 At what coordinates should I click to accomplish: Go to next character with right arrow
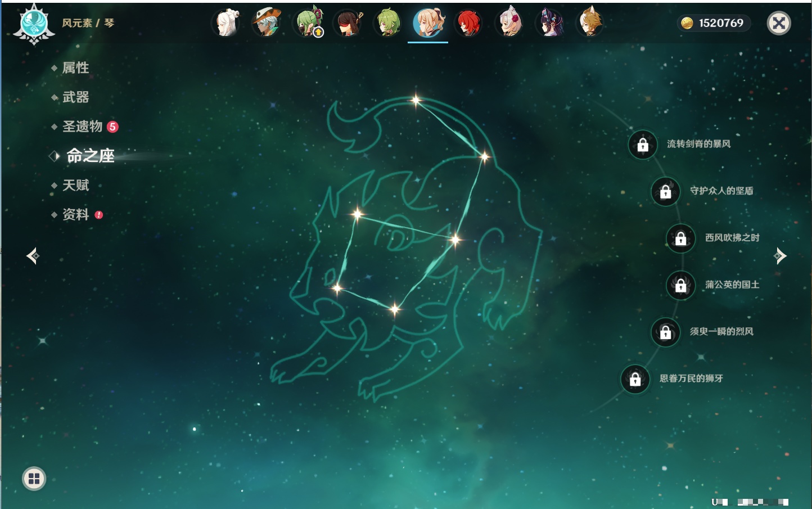pyautogui.click(x=780, y=256)
